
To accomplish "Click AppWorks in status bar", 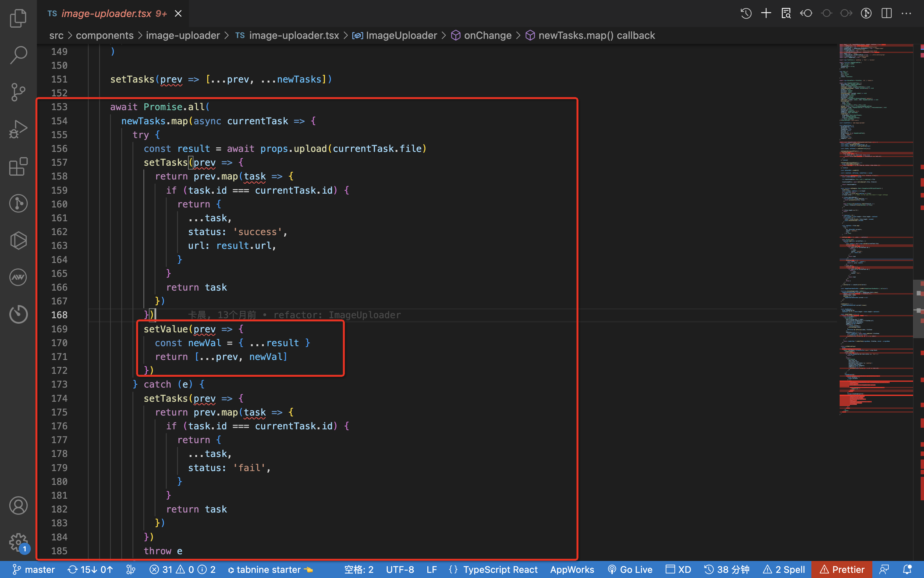I will [x=572, y=570].
